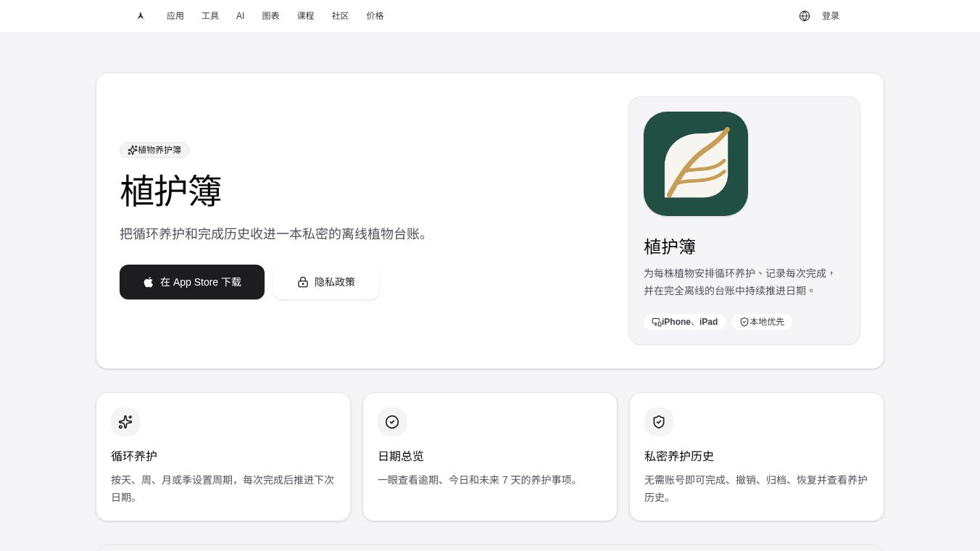This screenshot has height=551, width=980.
Task: Click the checkmark circle icon on 日期总览 card
Action: [x=392, y=422]
